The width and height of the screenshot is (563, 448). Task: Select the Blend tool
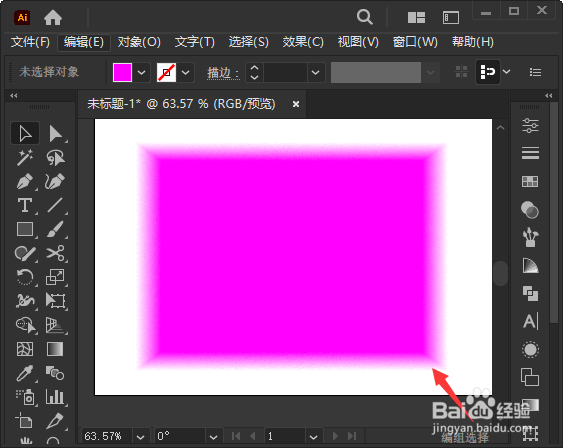55,373
